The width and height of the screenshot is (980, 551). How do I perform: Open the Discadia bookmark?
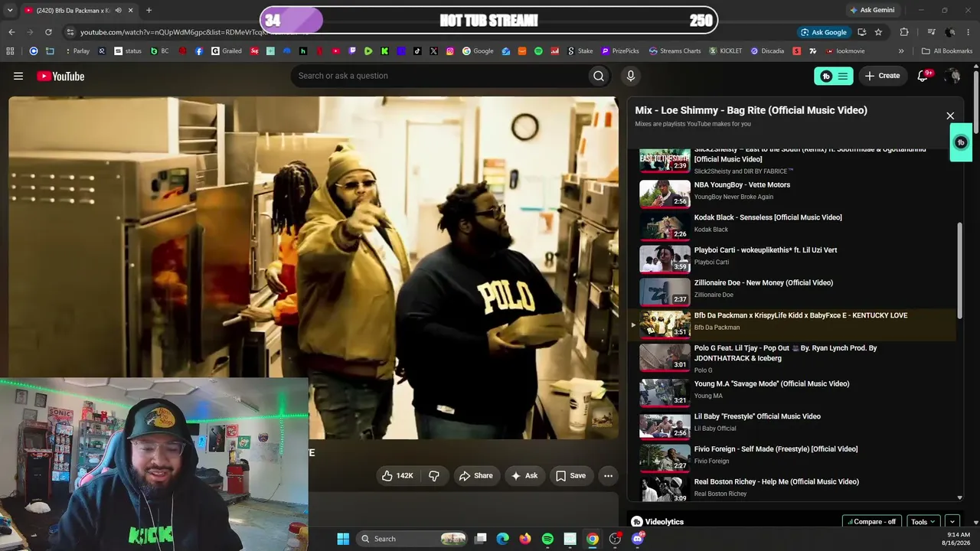coord(767,51)
